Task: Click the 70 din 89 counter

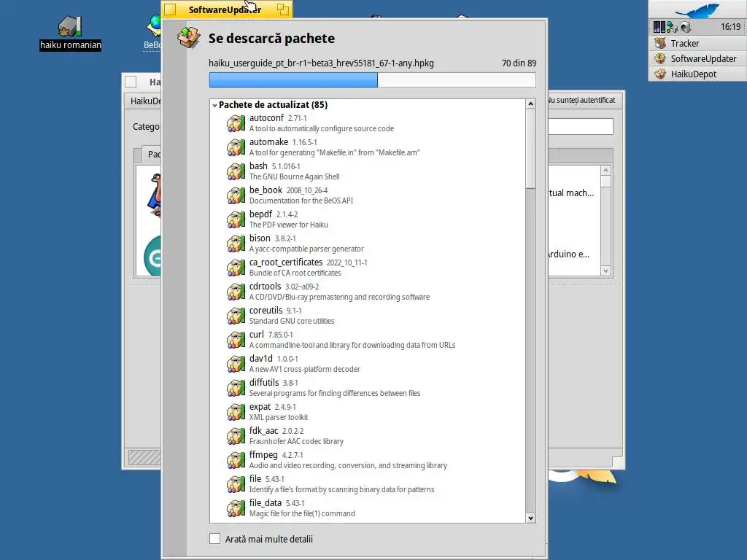Action: click(519, 63)
